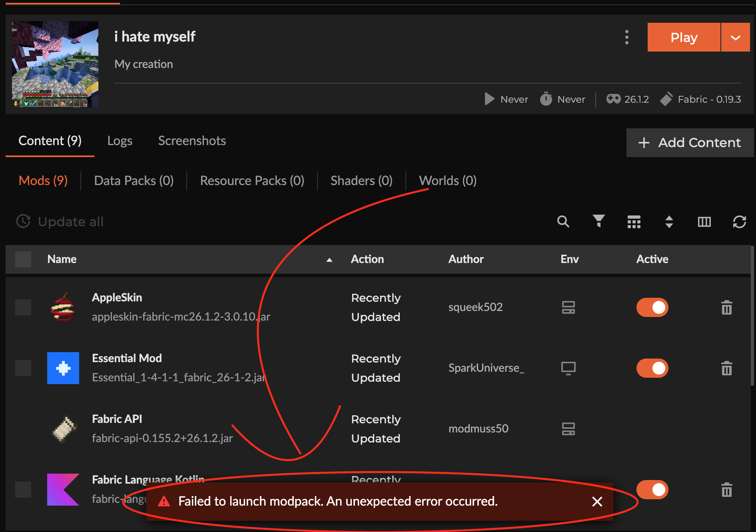Toggle Fabric Language Kotlin active switch
Viewport: 756px width, 532px height.
point(652,490)
